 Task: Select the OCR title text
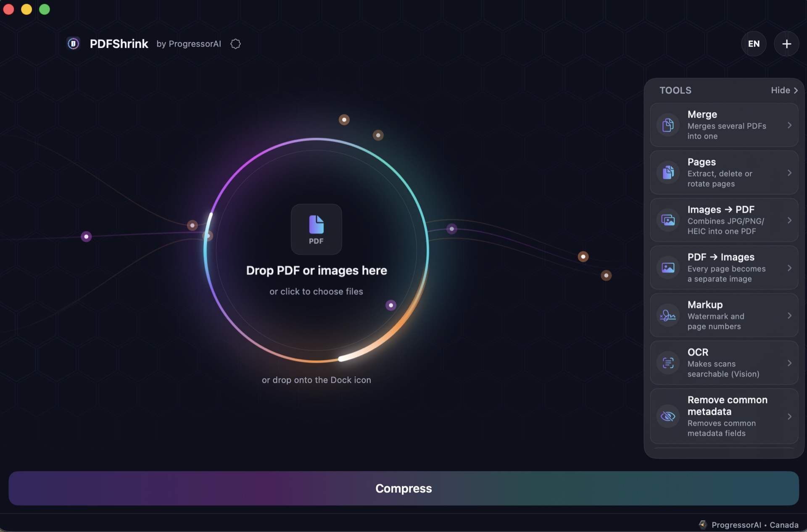point(698,352)
